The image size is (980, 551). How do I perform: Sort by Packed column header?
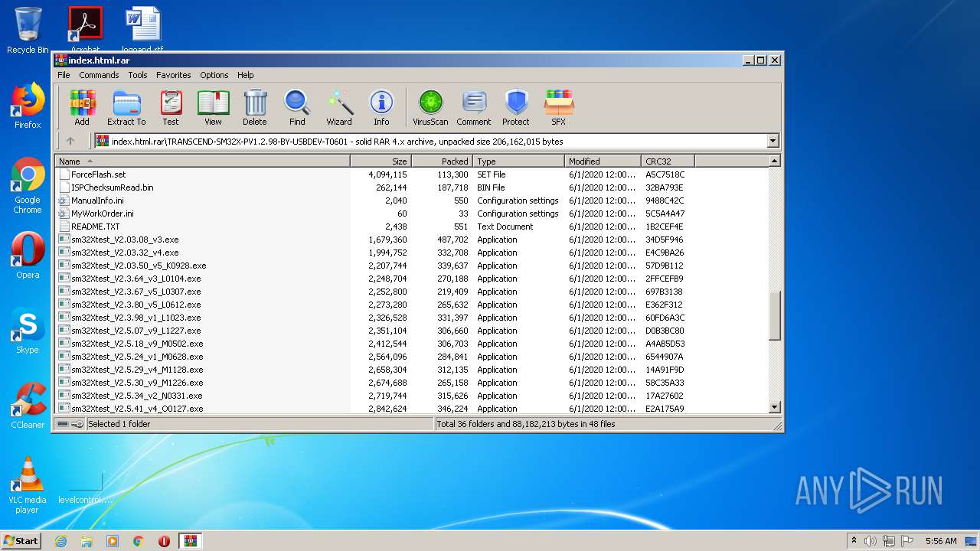(x=442, y=161)
